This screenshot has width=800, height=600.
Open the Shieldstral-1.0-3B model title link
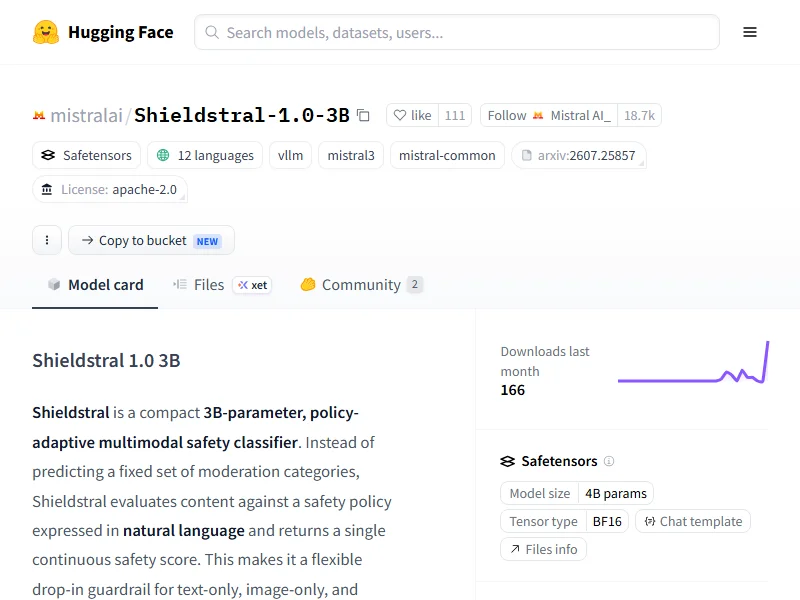pyautogui.click(x=242, y=115)
